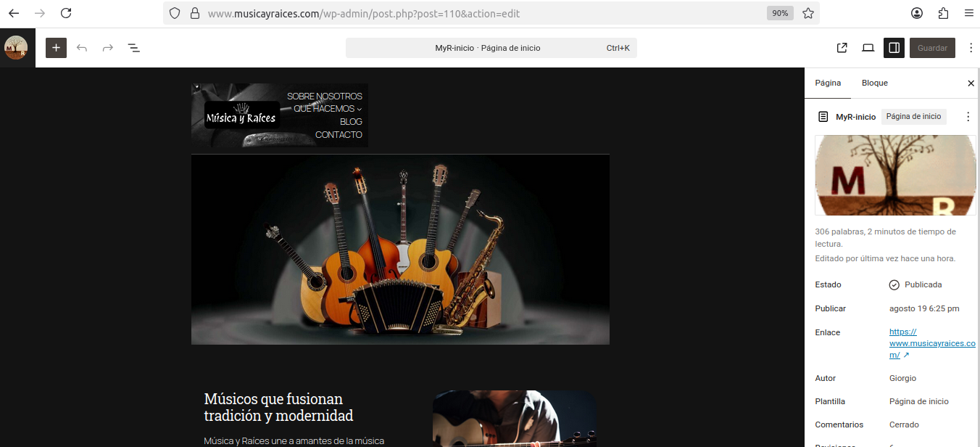Viewport: 980px width, 447px height.
Task: Click the redo arrow in editor toolbar
Action: pyautogui.click(x=108, y=48)
